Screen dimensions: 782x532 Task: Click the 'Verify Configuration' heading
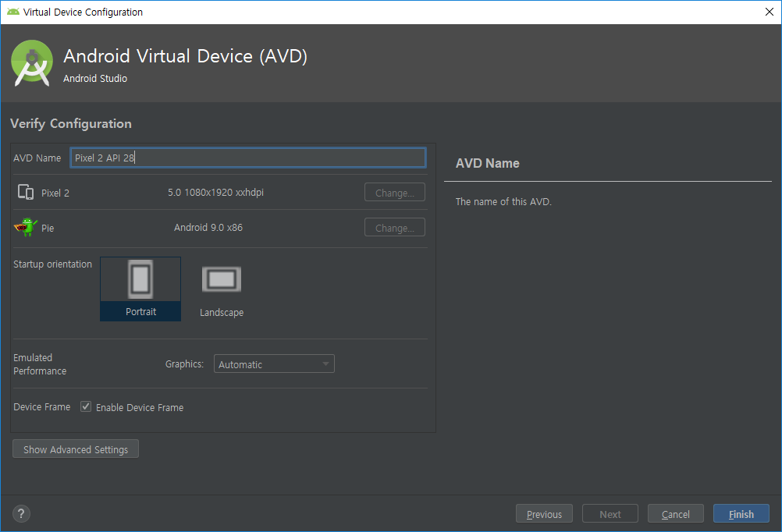(71, 124)
